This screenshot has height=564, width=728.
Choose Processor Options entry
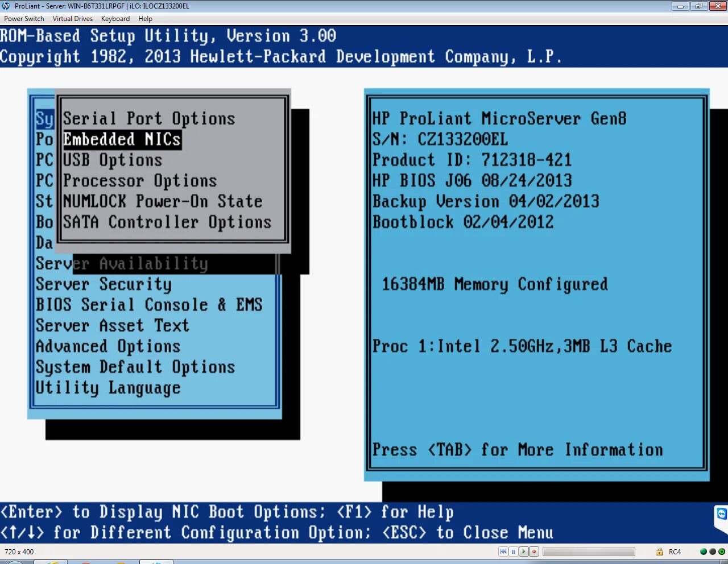(x=140, y=181)
